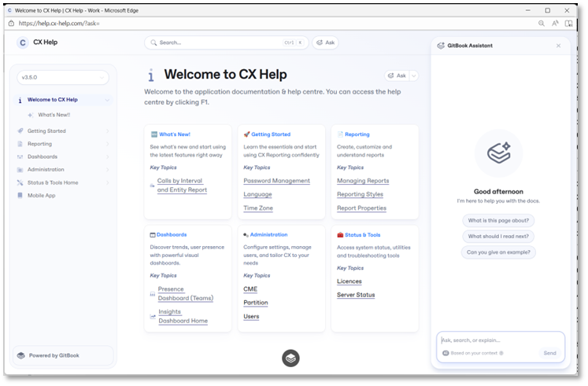Click the browser zoom magnifier icon

542,24
